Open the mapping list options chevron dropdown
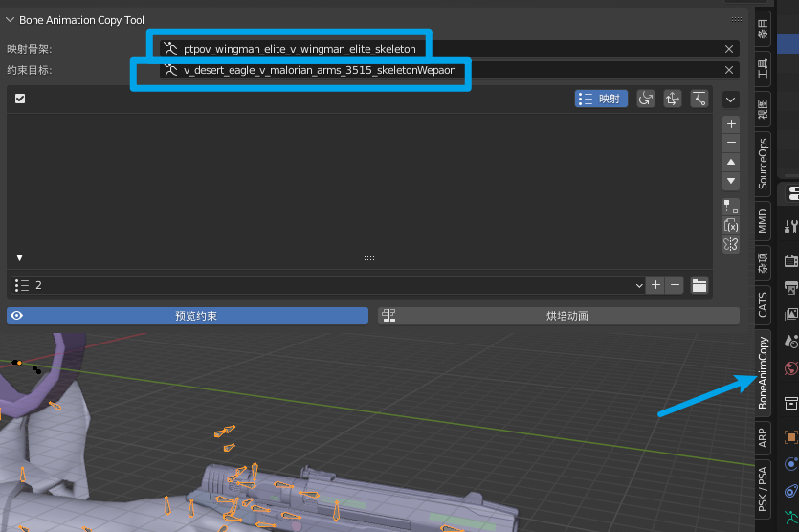Image resolution: width=799 pixels, height=532 pixels. click(x=731, y=100)
